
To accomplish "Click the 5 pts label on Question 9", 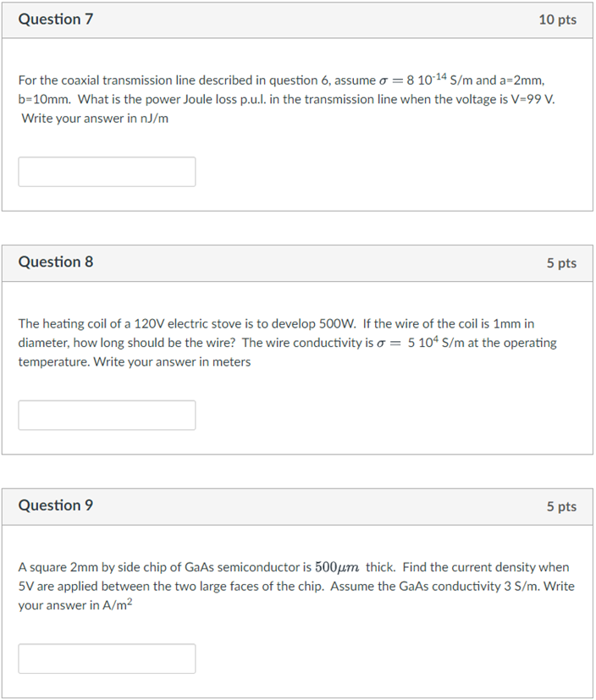I will click(561, 506).
